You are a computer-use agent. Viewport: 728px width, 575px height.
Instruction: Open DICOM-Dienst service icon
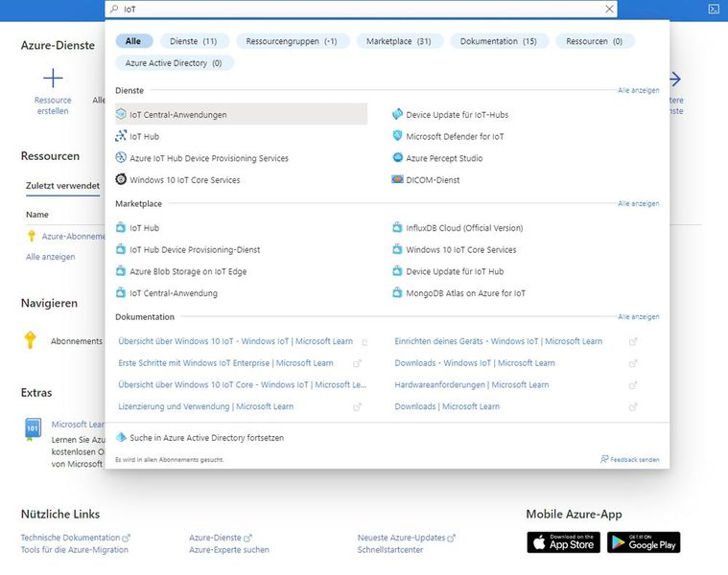(397, 179)
